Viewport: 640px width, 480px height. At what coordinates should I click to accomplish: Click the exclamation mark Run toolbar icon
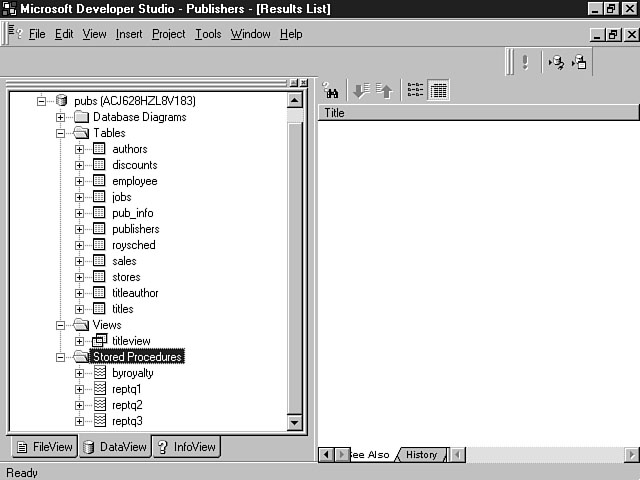click(x=525, y=62)
